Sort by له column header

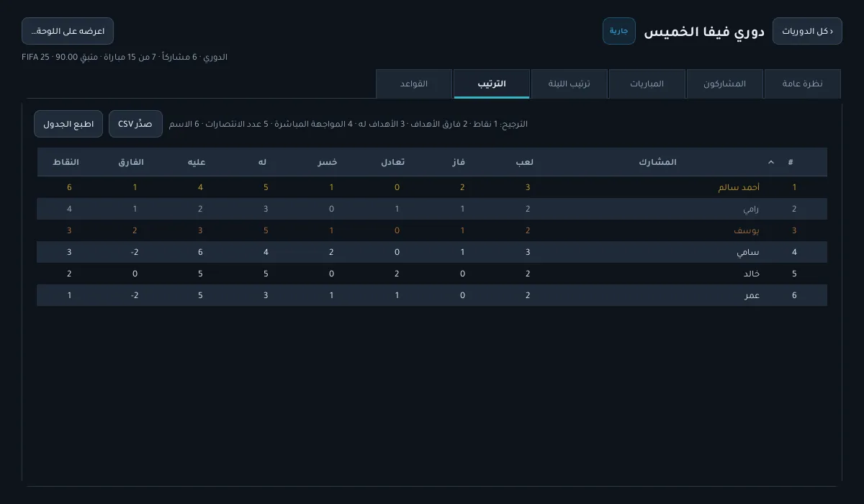263,162
